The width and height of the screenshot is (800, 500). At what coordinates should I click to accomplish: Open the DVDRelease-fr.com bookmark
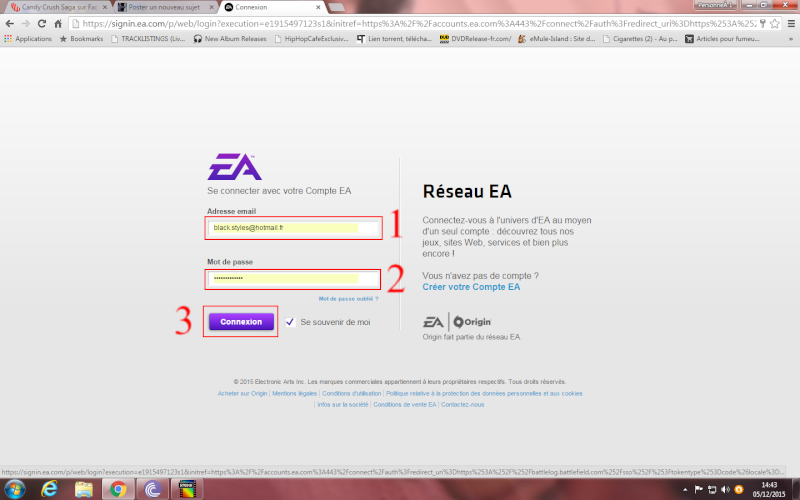pos(476,39)
